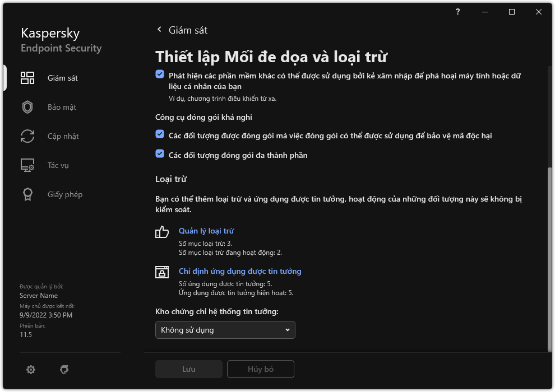Switch to the Bảo mật section
The width and height of the screenshot is (555, 392).
point(62,107)
